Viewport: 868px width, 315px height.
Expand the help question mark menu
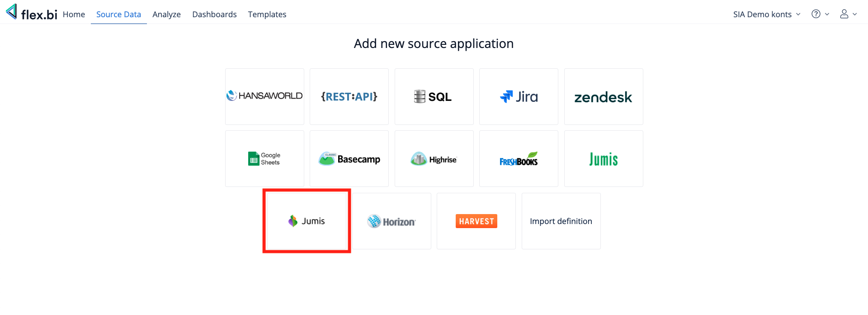pos(820,14)
